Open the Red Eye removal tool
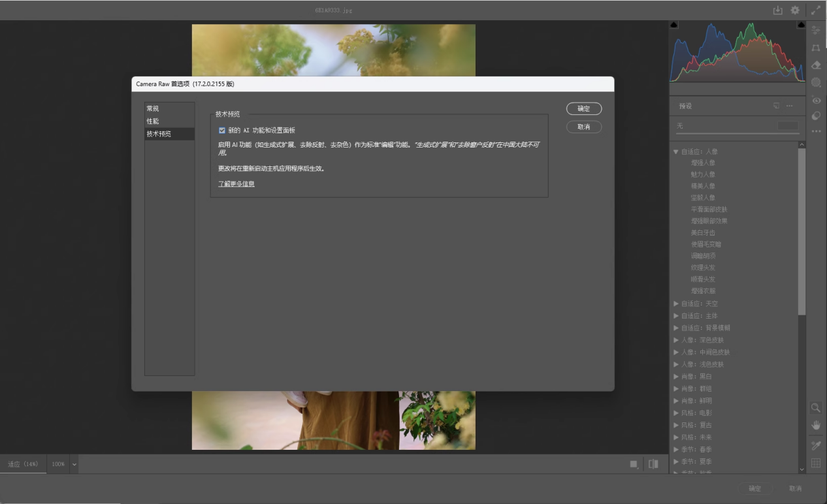Screen dimensions: 827x504 (x=815, y=99)
